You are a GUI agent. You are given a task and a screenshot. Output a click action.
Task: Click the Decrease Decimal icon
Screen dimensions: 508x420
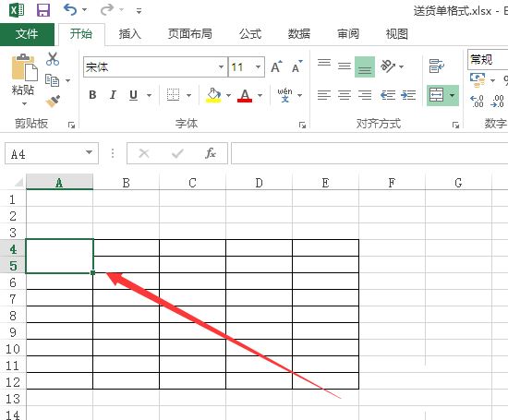(x=497, y=101)
